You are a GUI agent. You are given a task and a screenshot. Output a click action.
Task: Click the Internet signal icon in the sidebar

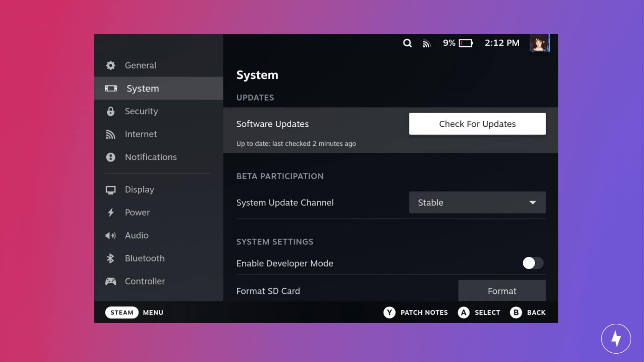coord(111,134)
